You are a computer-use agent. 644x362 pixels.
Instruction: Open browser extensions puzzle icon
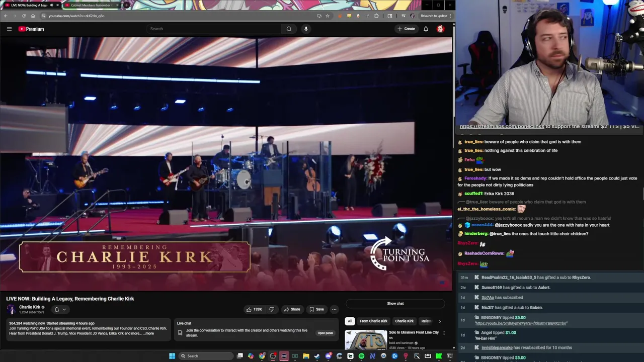pyautogui.click(x=376, y=16)
